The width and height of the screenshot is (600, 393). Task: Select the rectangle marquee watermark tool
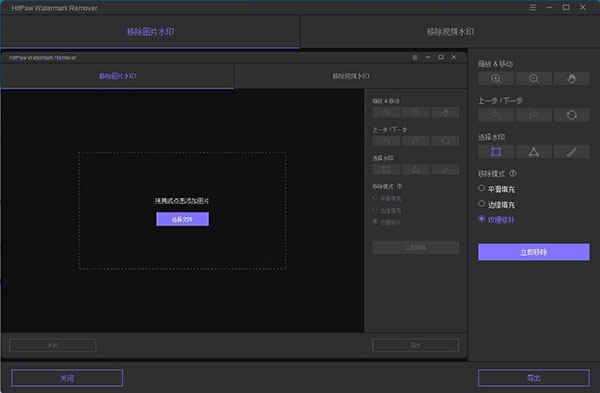coord(496,152)
